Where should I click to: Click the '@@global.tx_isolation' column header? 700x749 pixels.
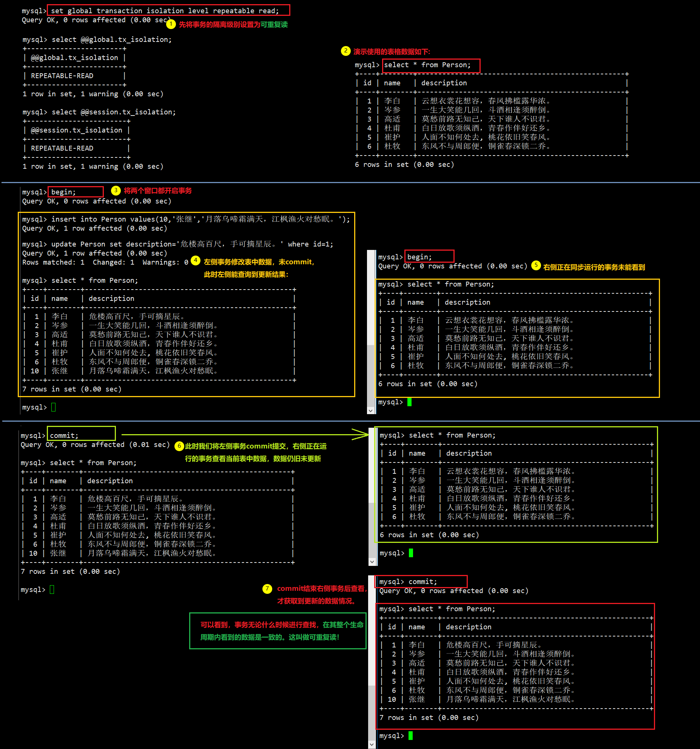74,57
